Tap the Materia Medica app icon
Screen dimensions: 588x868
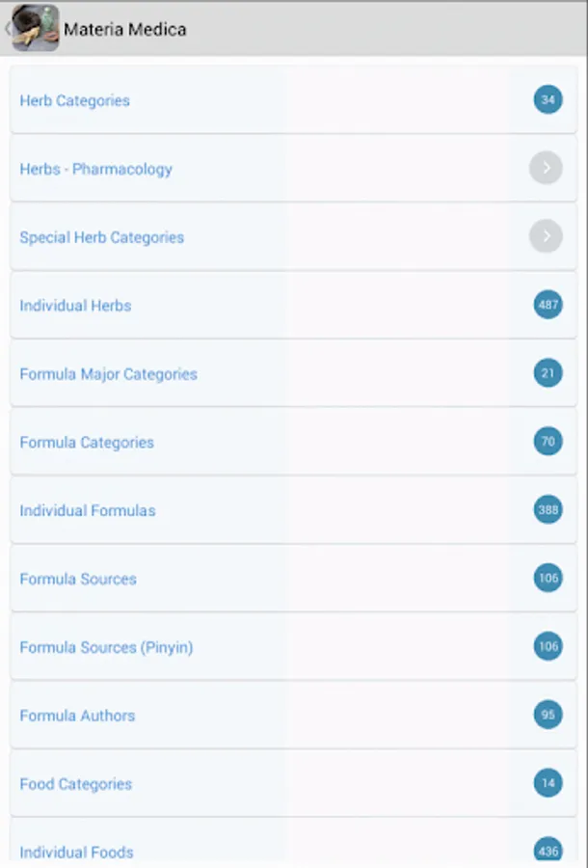pyautogui.click(x=36, y=28)
